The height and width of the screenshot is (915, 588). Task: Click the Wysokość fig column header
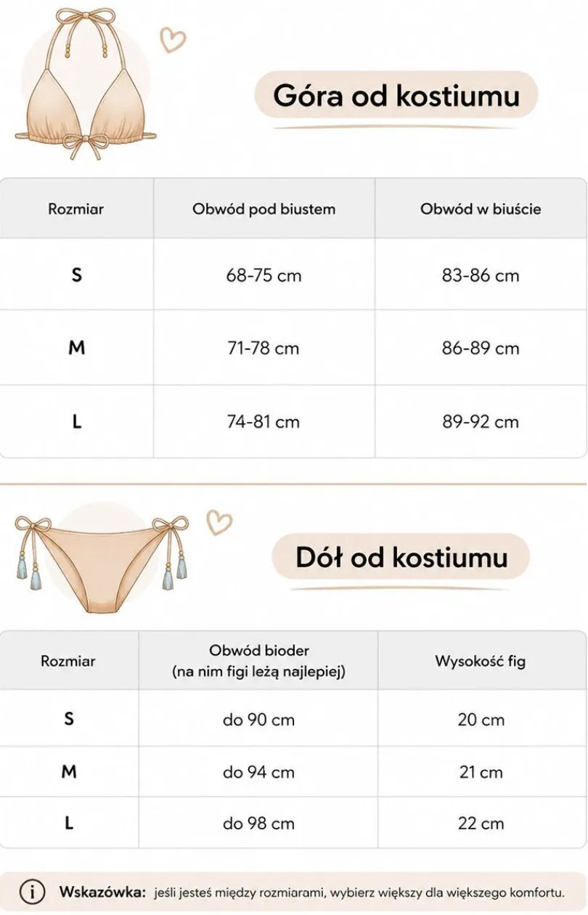[481, 661]
